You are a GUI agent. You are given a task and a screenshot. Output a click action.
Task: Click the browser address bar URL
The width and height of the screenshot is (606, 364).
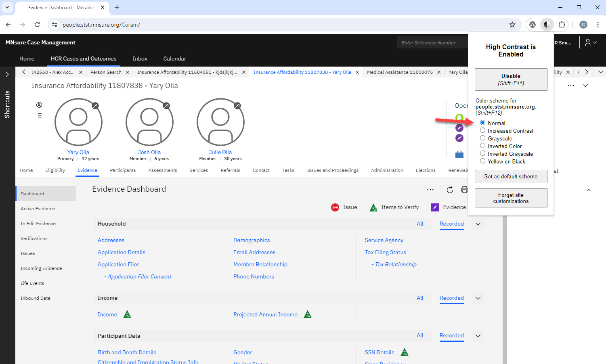pyautogui.click(x=101, y=25)
